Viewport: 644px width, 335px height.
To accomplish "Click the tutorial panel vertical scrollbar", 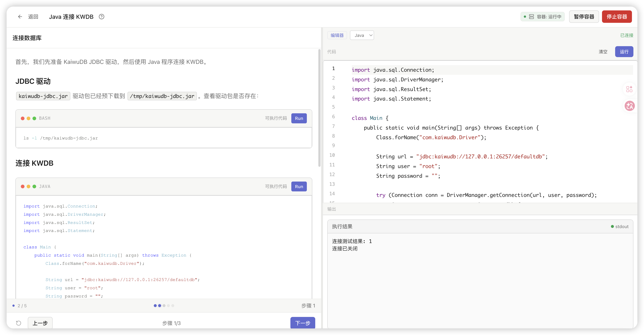I will [x=319, y=108].
